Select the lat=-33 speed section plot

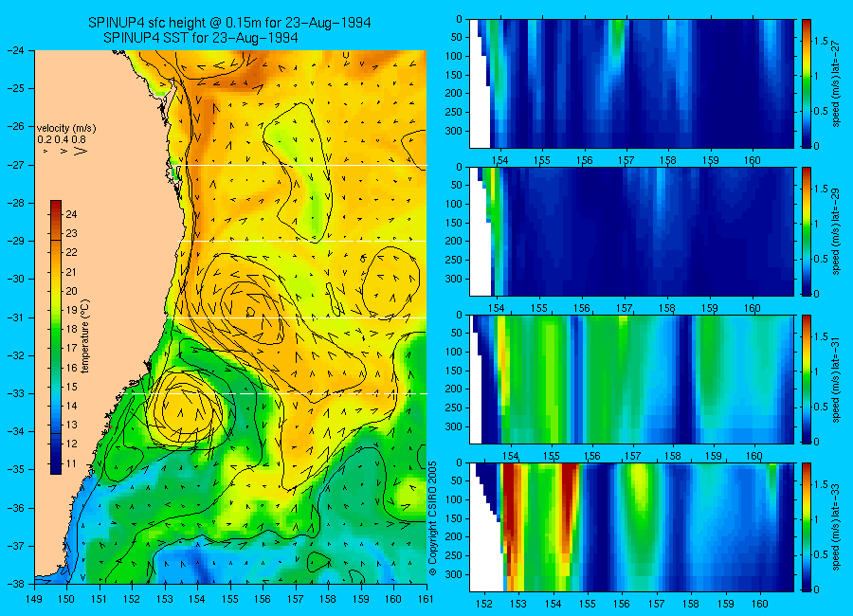coord(631,527)
